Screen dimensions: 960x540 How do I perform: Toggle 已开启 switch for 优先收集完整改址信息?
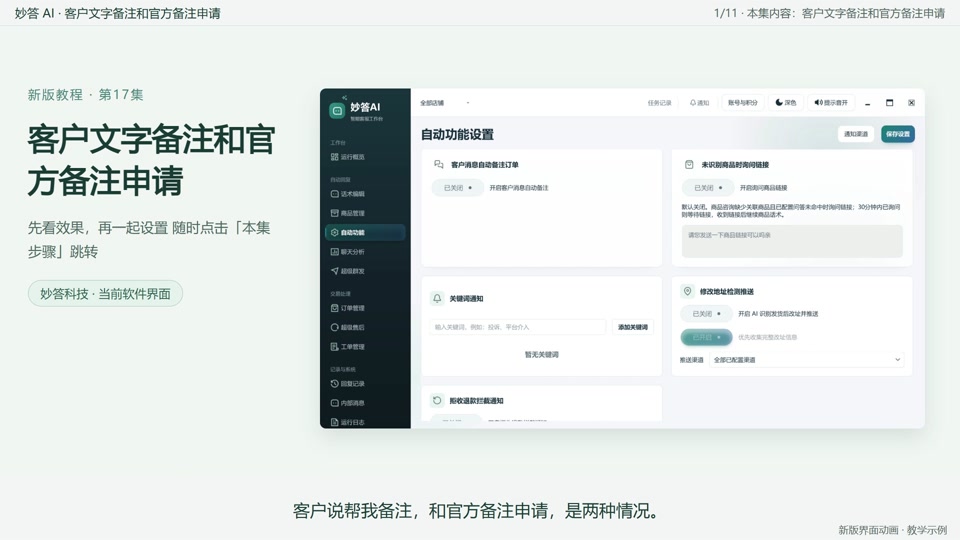point(706,337)
